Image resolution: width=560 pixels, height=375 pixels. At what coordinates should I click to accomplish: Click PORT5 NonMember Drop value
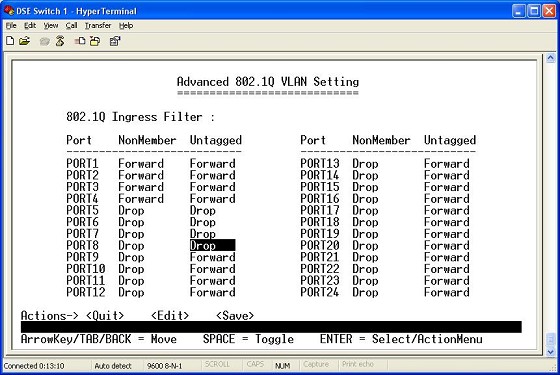click(131, 210)
